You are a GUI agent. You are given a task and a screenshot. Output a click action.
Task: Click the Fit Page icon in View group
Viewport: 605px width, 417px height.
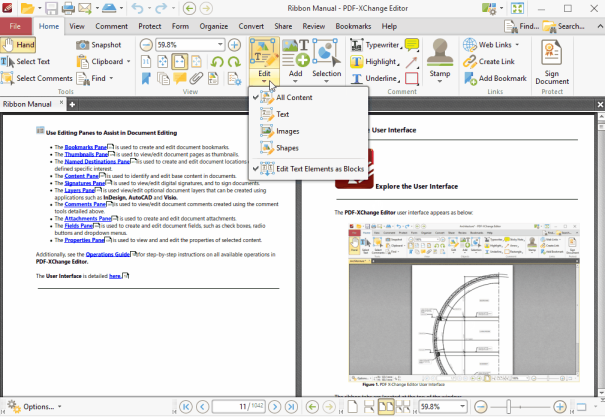[162, 61]
